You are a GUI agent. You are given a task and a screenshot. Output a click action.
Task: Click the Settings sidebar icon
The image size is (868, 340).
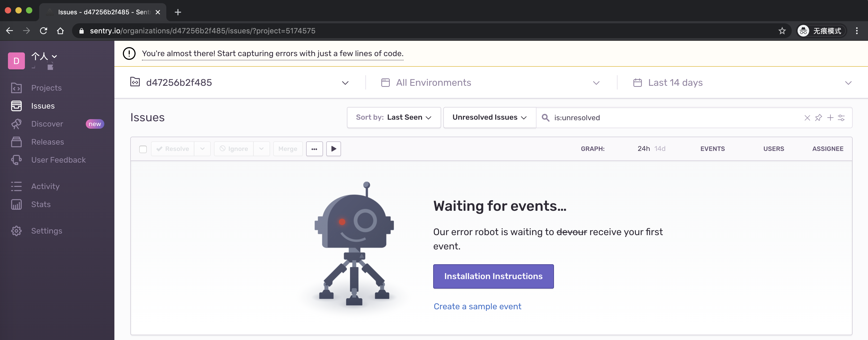point(17,231)
